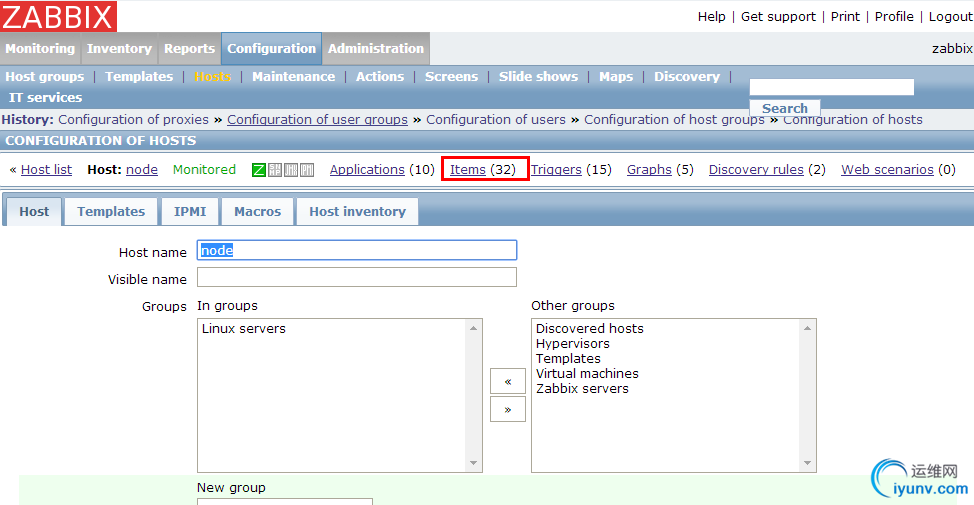Open Graphs (5) link

coord(649,170)
